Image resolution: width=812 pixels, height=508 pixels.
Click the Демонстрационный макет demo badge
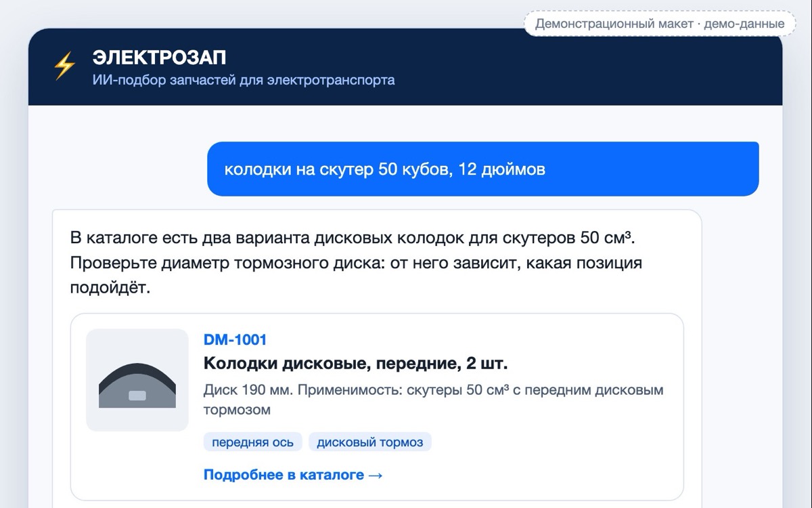tap(660, 24)
